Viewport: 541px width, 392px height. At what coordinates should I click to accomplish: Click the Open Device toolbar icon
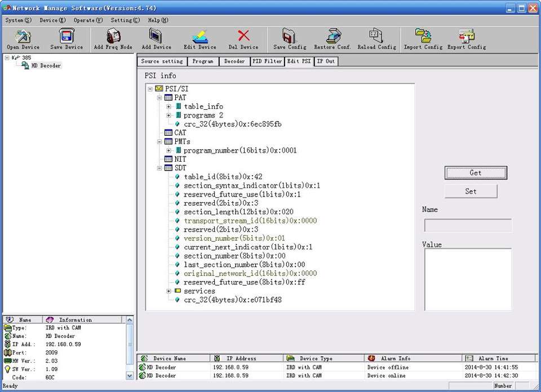pyautogui.click(x=23, y=37)
